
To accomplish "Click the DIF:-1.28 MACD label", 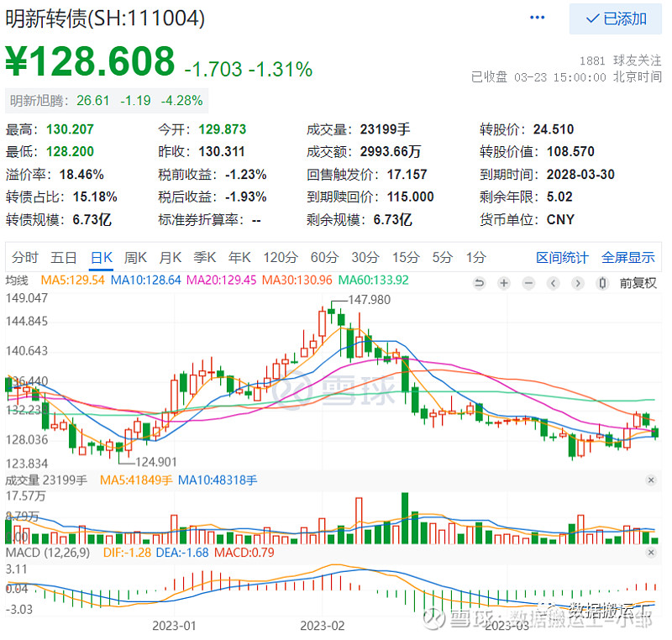I will click(x=127, y=553).
